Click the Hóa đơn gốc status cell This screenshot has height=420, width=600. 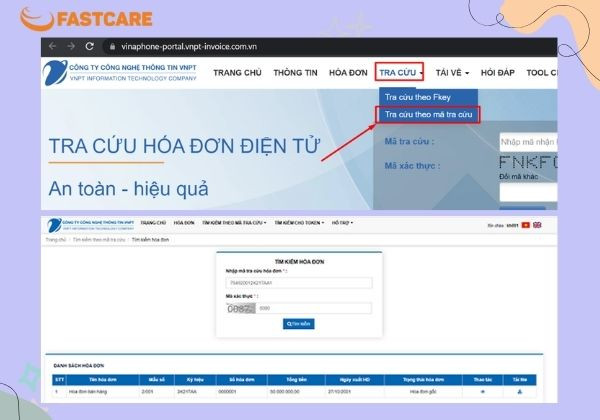(x=423, y=392)
